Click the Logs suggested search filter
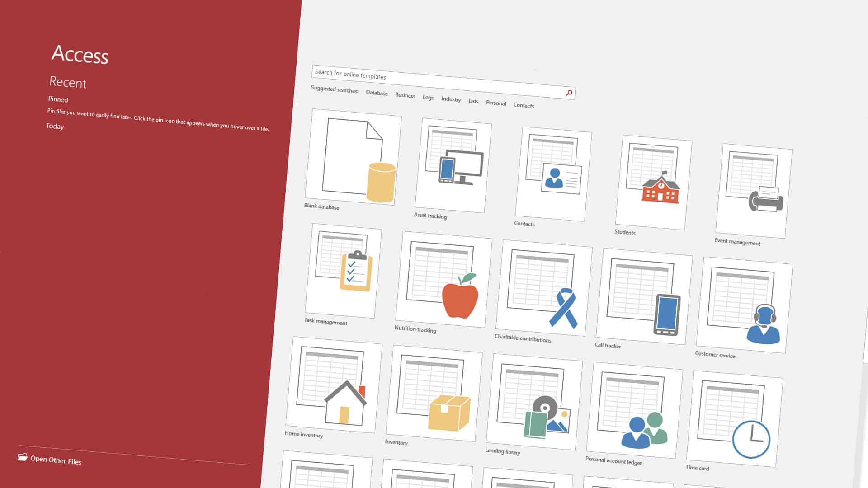 428,97
